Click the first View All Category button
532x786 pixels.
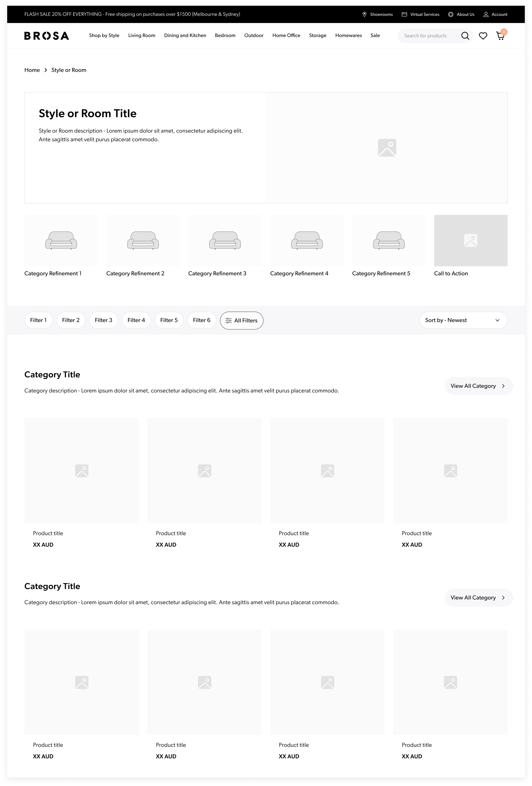tap(479, 386)
